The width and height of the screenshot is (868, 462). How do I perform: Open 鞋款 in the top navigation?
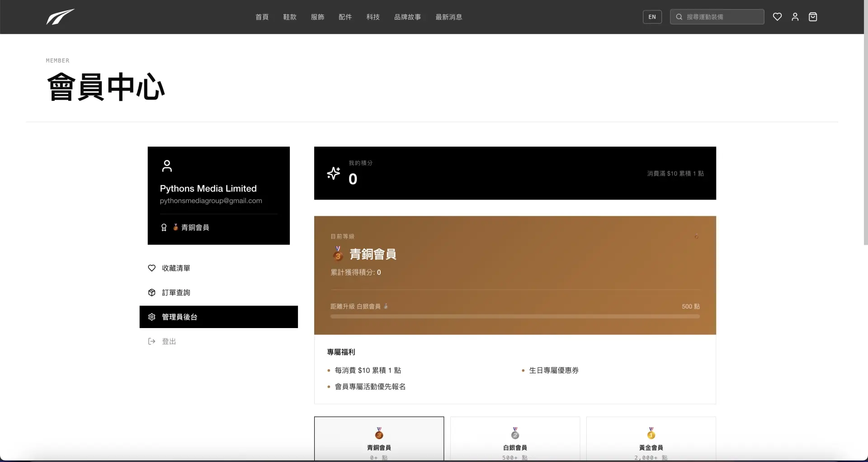click(290, 17)
